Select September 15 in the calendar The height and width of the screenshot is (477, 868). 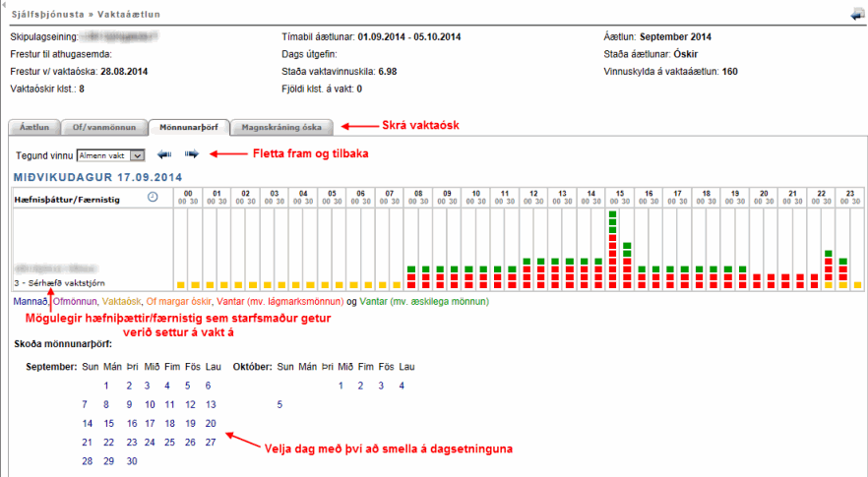pyautogui.click(x=109, y=423)
